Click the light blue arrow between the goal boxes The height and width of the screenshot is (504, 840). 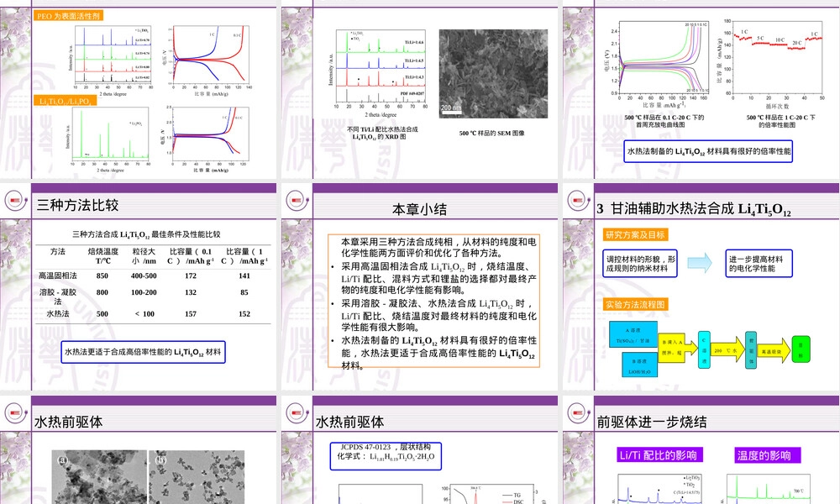pyautogui.click(x=700, y=263)
